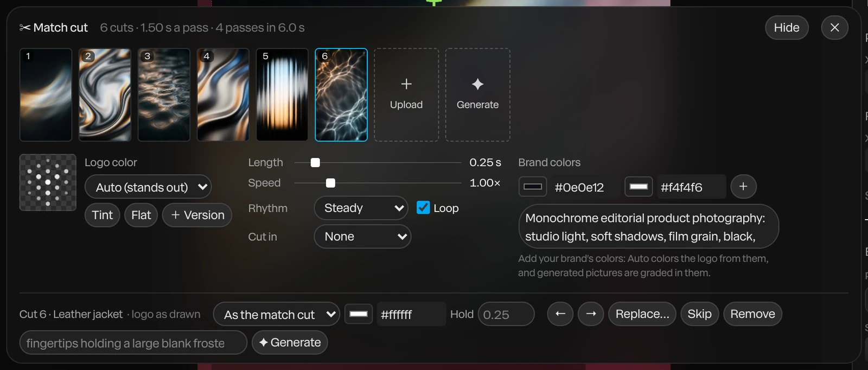868x370 pixels.
Task: Click the dotted logo preview
Action: coord(48,182)
